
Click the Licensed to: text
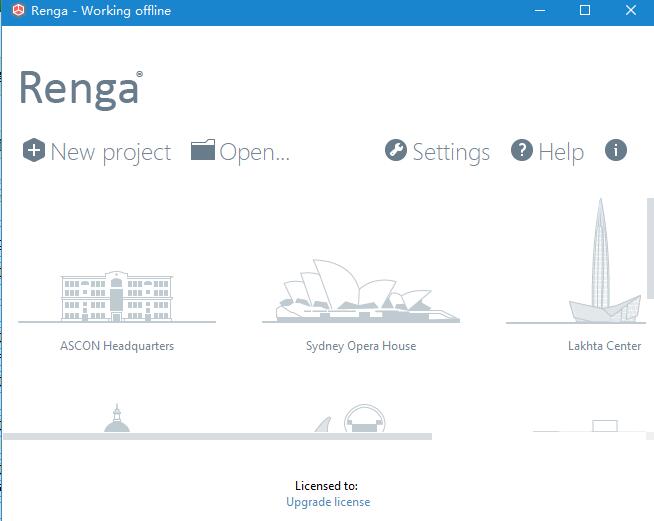(326, 486)
